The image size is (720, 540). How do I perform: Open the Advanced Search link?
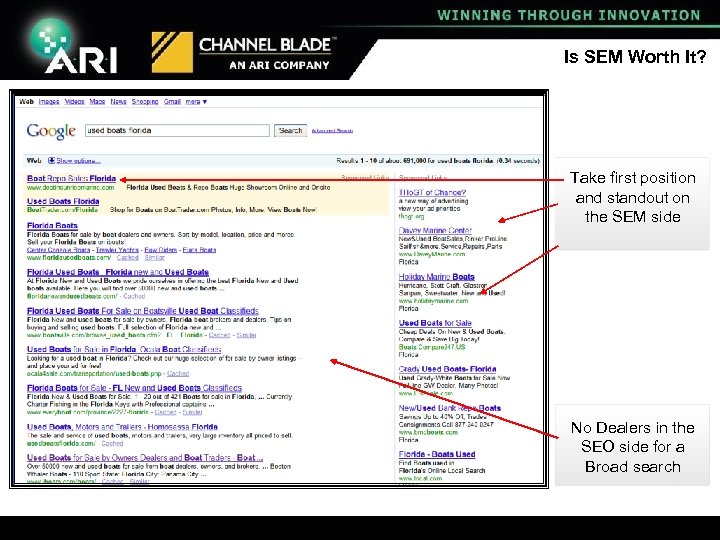tap(332, 131)
